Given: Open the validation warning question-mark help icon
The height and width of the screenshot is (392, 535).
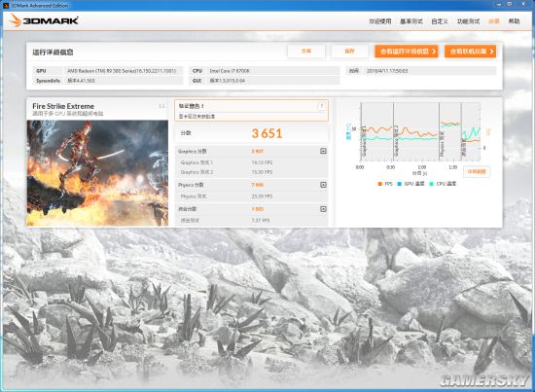Looking at the screenshot, I should 321,106.
